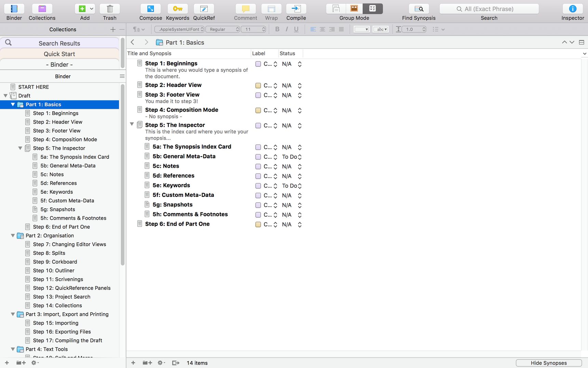
Task: Click the binder vertical scrollbar
Action: click(x=122, y=175)
